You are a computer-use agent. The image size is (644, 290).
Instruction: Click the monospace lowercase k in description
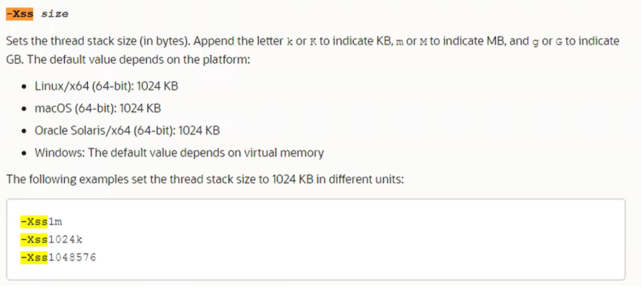[x=289, y=42]
